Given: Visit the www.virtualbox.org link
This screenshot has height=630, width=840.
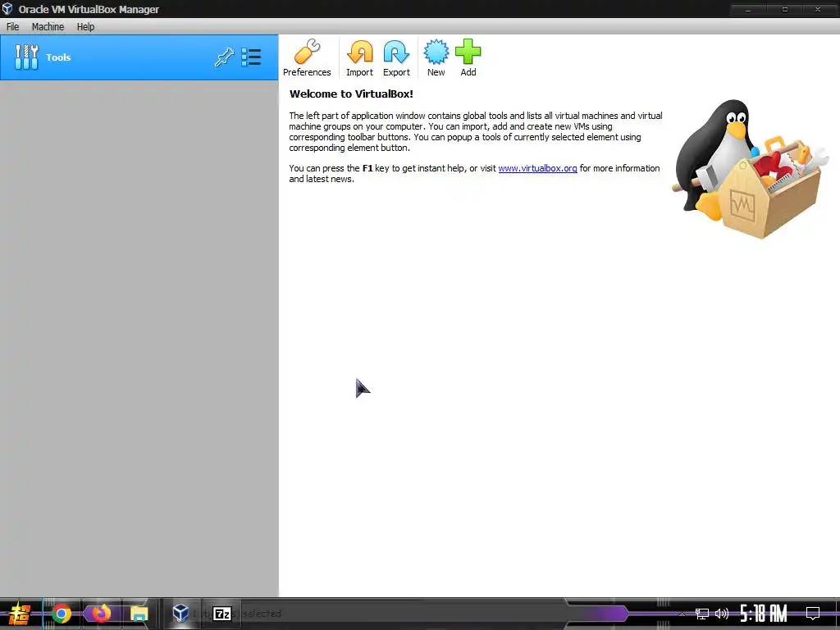Looking at the screenshot, I should click(x=537, y=168).
